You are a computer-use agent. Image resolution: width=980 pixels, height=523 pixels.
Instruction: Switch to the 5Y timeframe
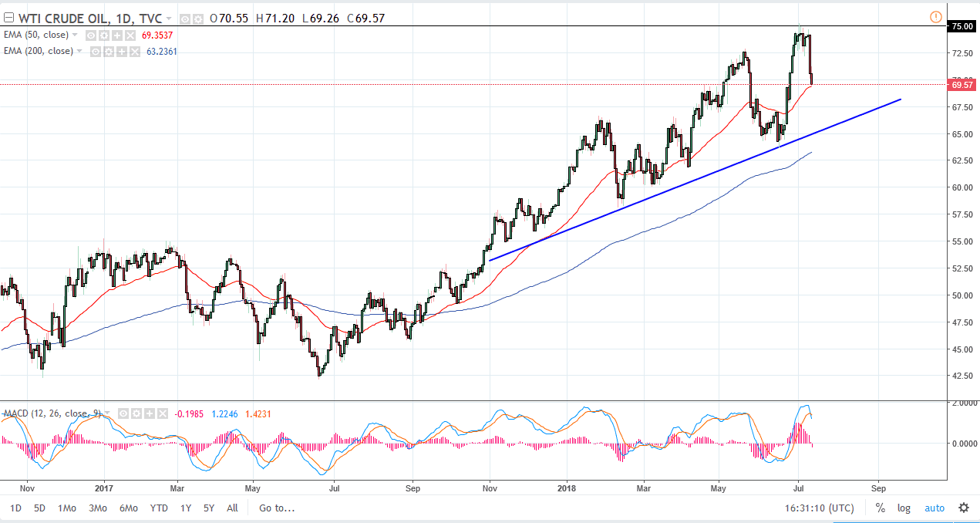click(x=208, y=508)
